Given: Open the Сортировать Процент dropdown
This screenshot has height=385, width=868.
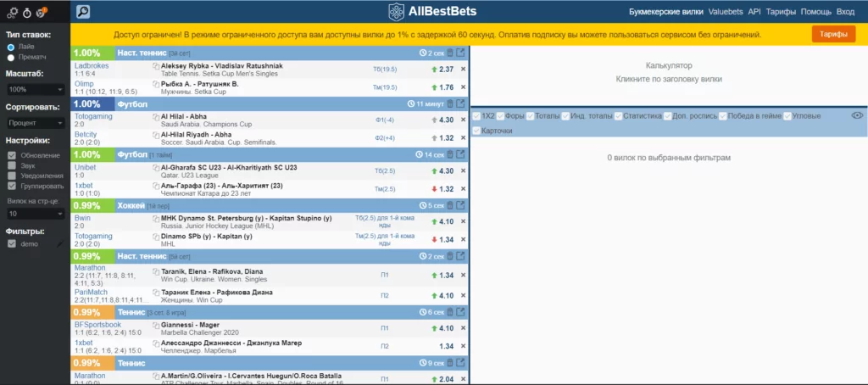Looking at the screenshot, I should coord(36,123).
